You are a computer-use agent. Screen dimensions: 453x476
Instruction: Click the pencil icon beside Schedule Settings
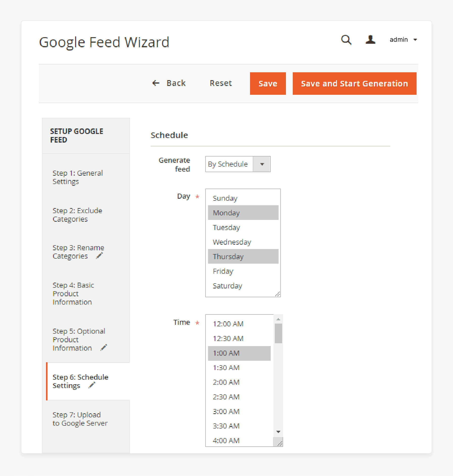click(92, 385)
